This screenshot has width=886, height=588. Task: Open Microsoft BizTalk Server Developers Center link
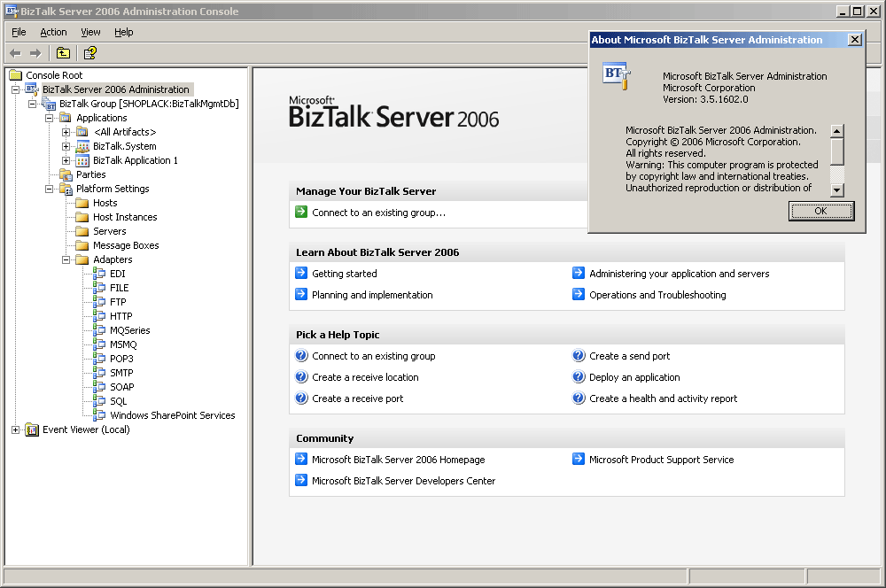tap(403, 481)
